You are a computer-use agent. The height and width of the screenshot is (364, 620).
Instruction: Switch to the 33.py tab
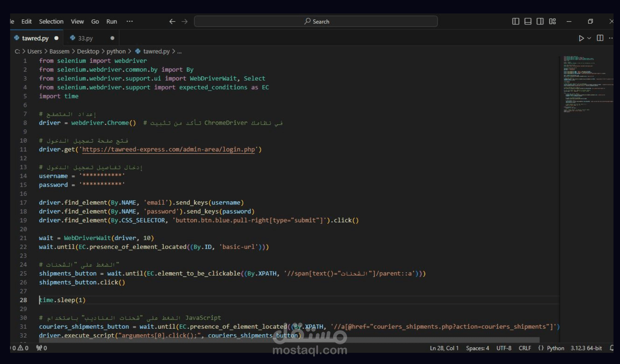[85, 38]
